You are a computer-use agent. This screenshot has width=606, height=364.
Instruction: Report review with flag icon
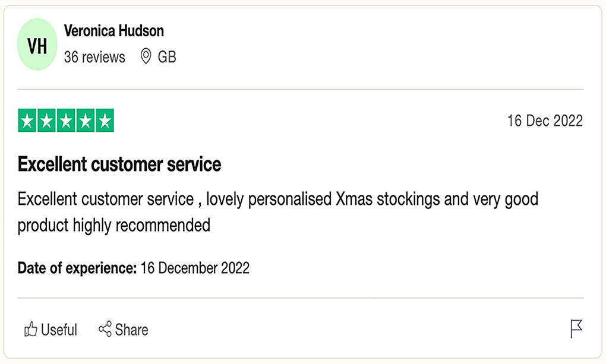coord(576,329)
